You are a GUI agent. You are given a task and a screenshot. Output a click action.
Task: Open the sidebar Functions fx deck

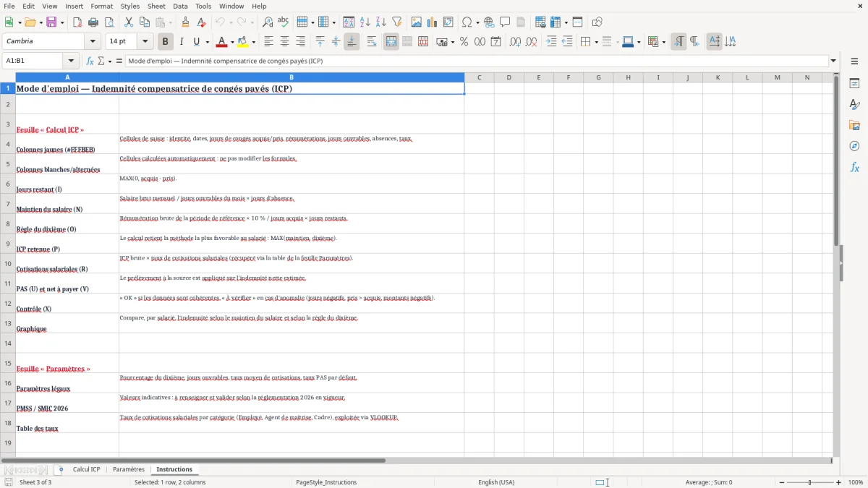(x=854, y=167)
